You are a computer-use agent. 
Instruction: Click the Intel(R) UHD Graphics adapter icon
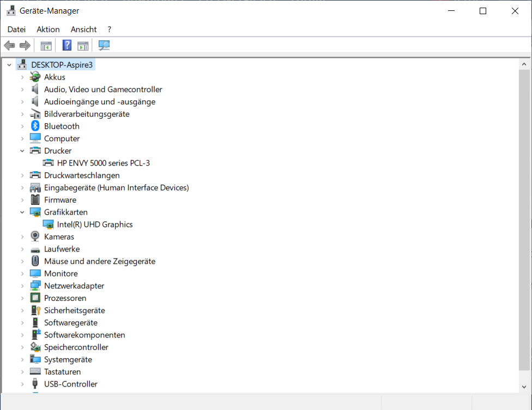[48, 224]
